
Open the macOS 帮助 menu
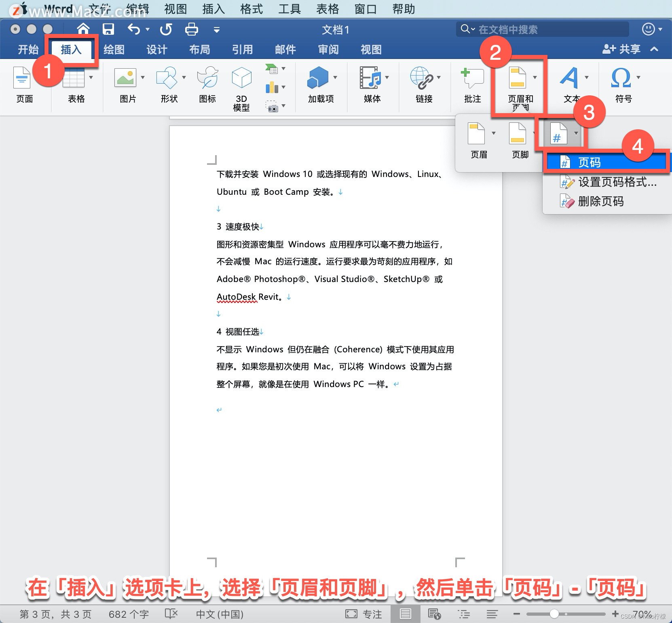coord(403,8)
